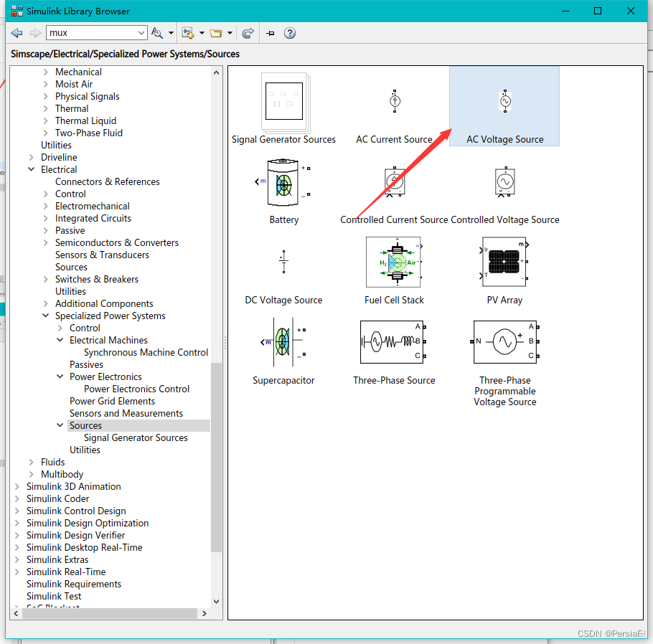Image resolution: width=653 pixels, height=644 pixels.
Task: Click the tree scroll down arrow
Action: pos(216,602)
